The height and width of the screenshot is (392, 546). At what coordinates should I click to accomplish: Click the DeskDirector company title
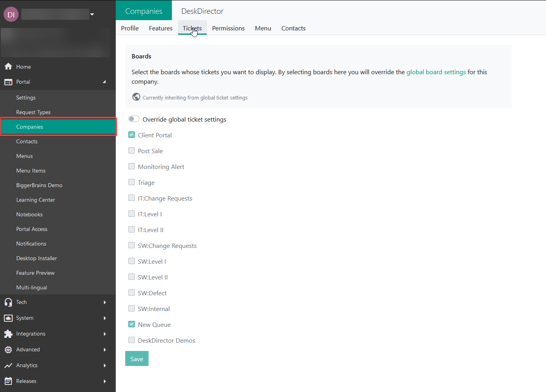tap(202, 11)
